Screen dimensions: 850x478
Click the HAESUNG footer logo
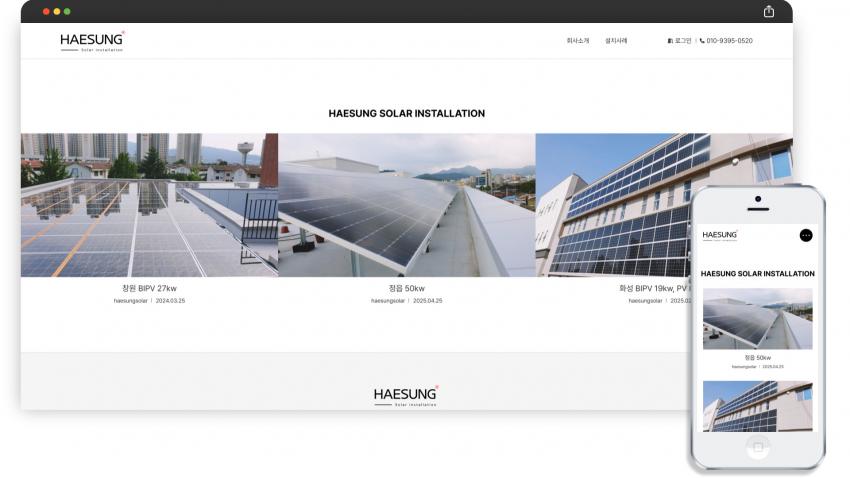[x=405, y=396]
